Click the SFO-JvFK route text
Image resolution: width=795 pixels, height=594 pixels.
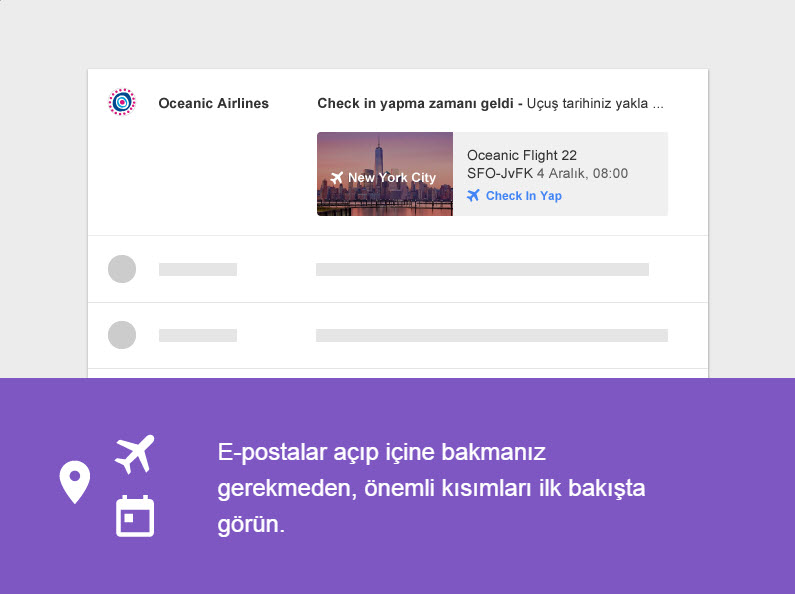tap(499, 173)
